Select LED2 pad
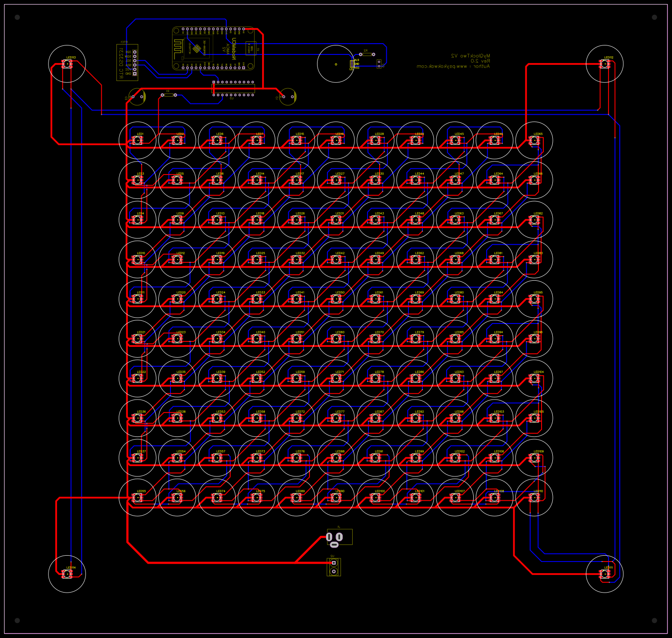The width and height of the screenshot is (672, 638). coord(177,140)
